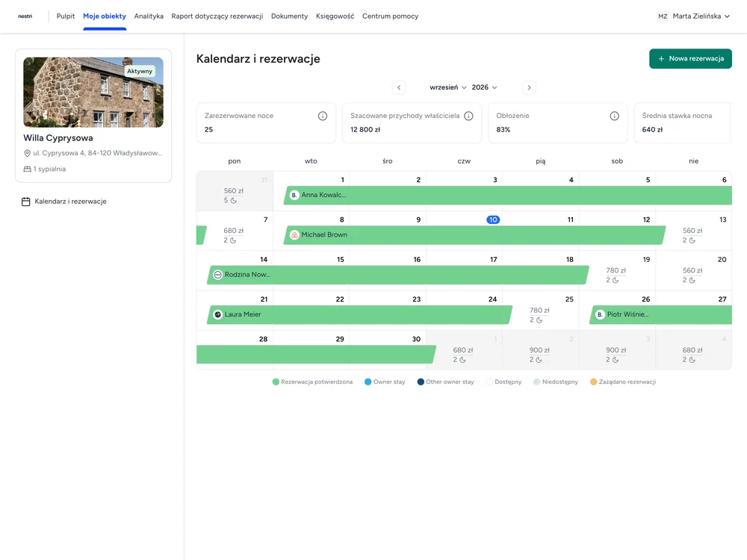Viewport: 747px width, 560px height.
Task: Select September 20 priced 560 zł
Action: point(694,272)
